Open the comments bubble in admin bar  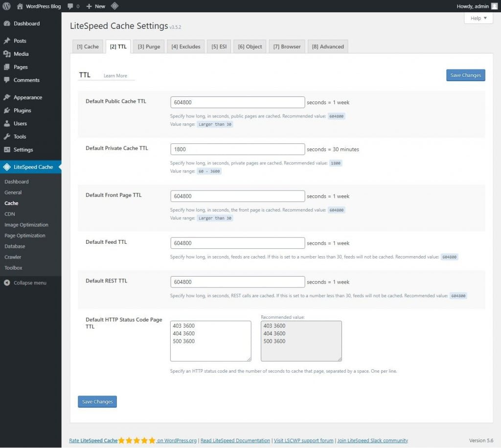coord(70,6)
